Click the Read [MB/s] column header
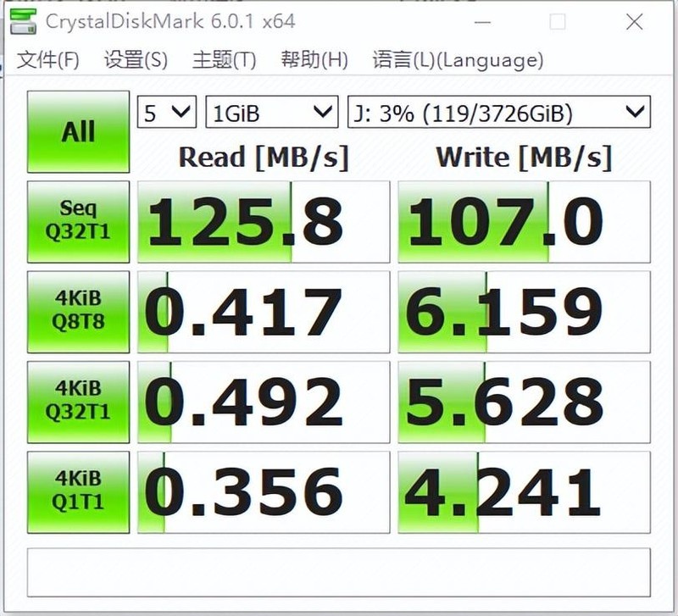 coord(263,158)
